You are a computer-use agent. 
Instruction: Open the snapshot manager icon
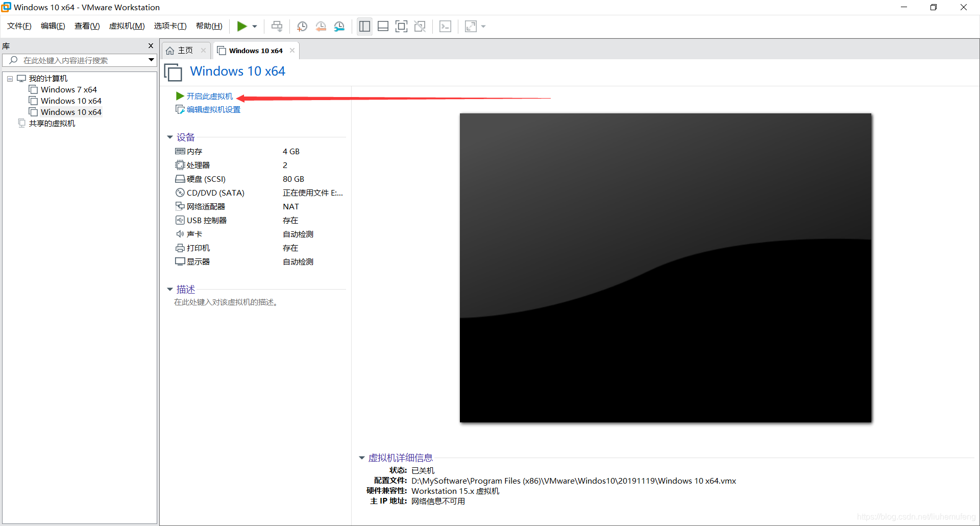(x=339, y=26)
